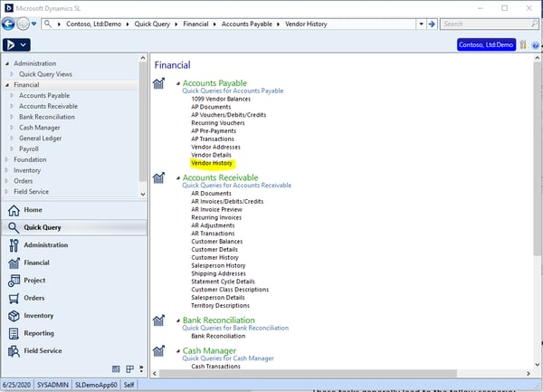This screenshot has width=543, height=392.
Task: Click the Inventory box icon
Action: point(14,316)
